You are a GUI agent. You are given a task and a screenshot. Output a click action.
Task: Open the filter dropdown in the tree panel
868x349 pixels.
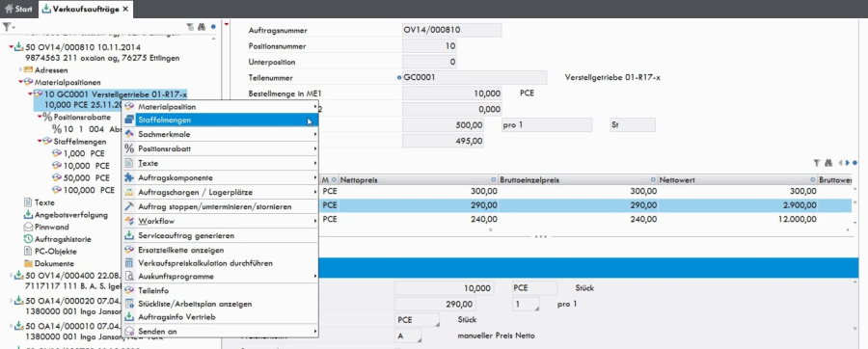9,27
